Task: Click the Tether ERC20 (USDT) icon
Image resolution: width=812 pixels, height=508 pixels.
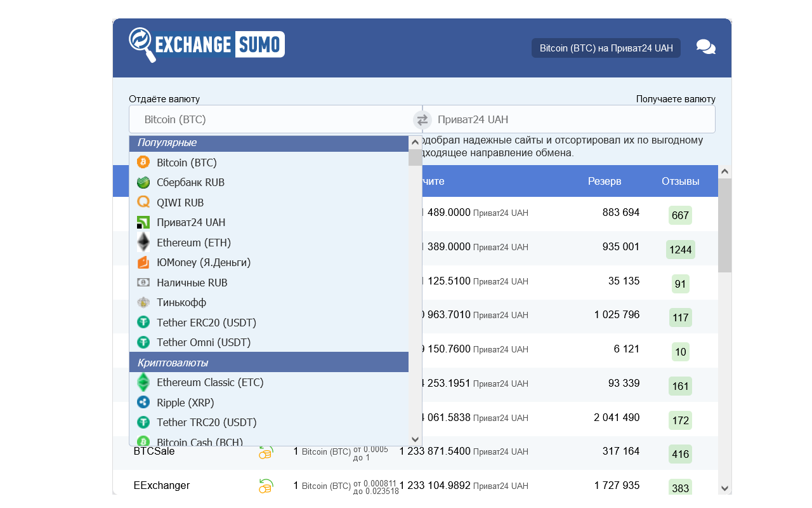Action: (x=143, y=323)
